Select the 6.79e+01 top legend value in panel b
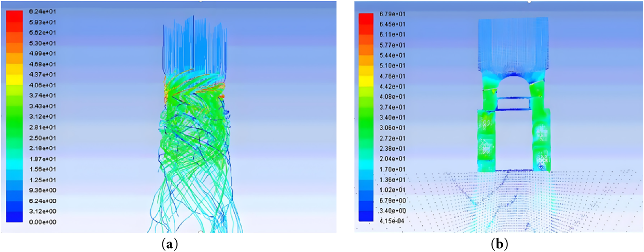 [392, 14]
